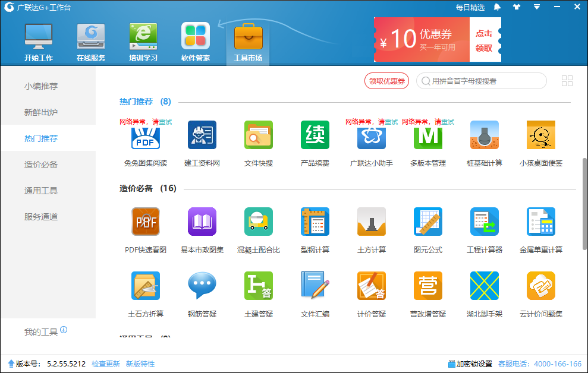Focus the 用拼音首字母搜搜看 search field
Image resolution: width=588 pixels, height=373 pixels.
482,81
